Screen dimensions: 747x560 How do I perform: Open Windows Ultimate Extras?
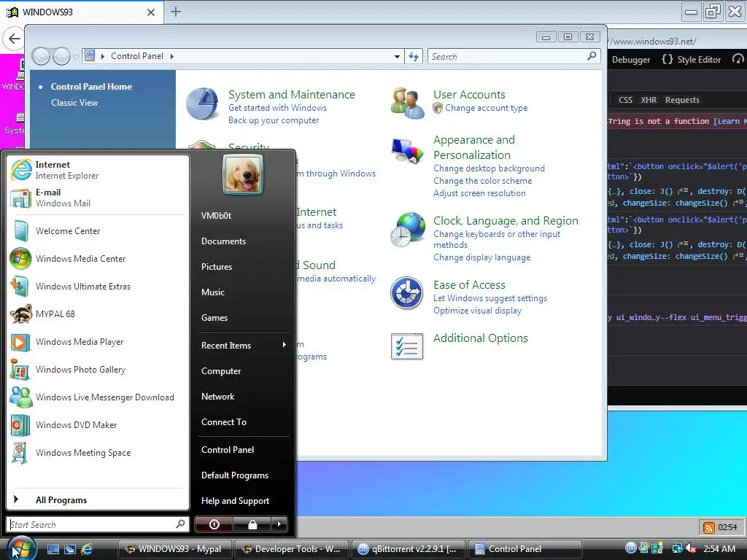[98, 286]
